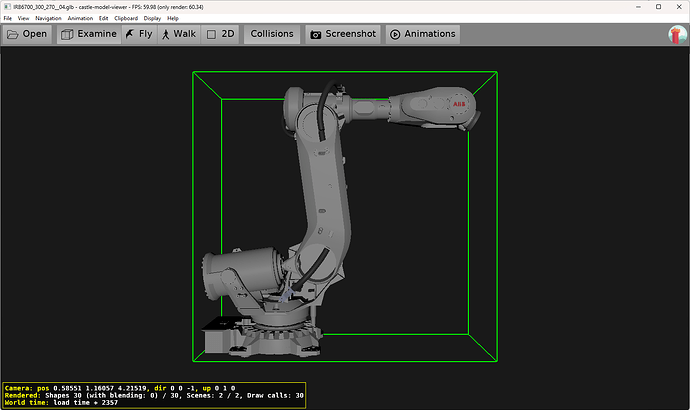The height and width of the screenshot is (410, 690).
Task: Click the Open file toolbar button
Action: 27,34
